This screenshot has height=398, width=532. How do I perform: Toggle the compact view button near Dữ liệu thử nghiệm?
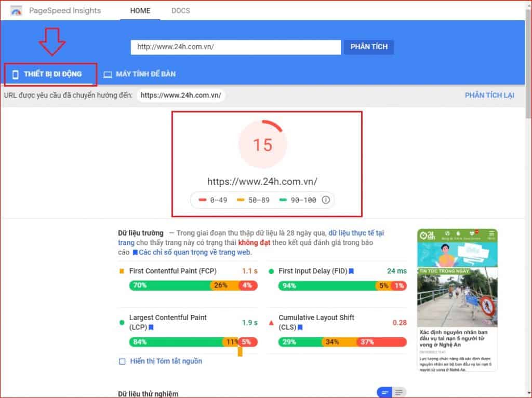coord(385,393)
